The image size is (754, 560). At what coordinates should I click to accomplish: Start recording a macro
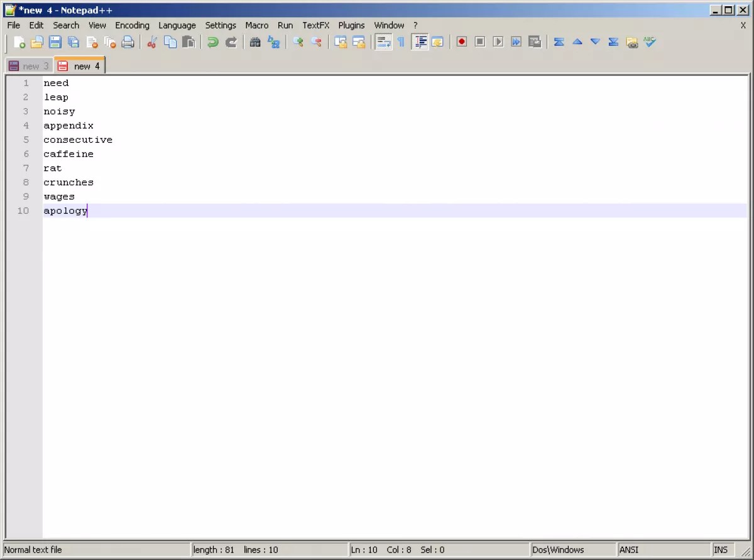(x=461, y=41)
